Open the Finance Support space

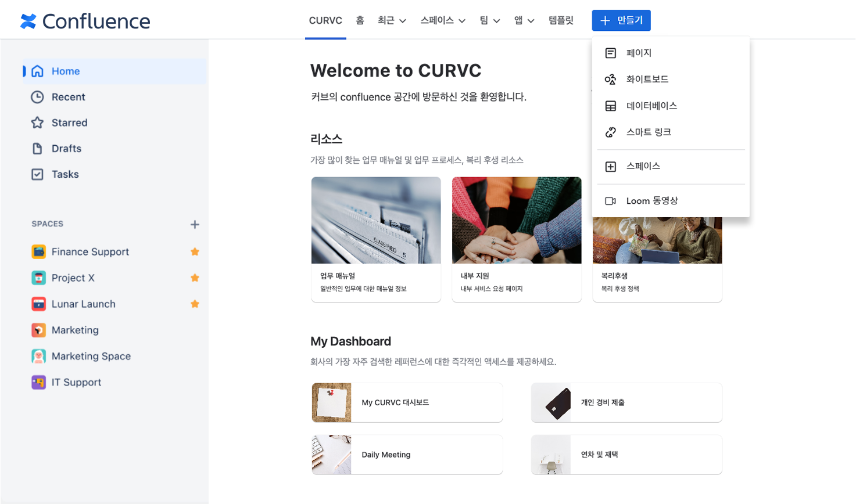tap(90, 251)
